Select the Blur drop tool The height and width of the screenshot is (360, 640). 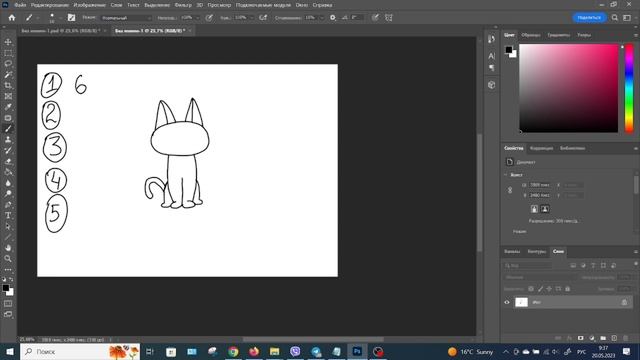pyautogui.click(x=8, y=183)
